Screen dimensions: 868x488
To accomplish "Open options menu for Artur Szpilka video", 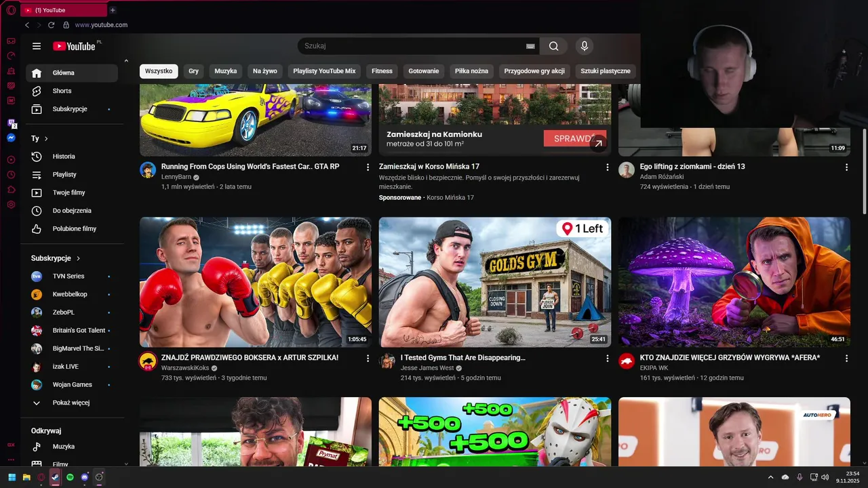I will 368,358.
